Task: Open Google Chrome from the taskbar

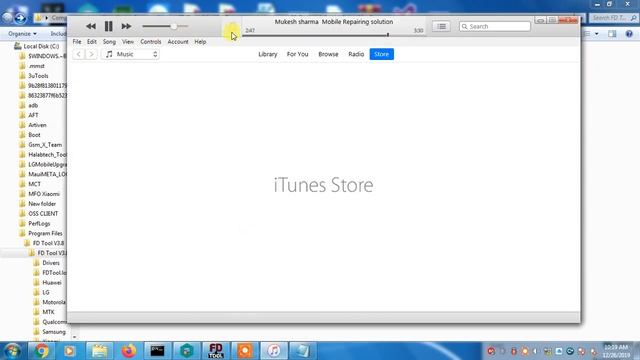Action: tap(41, 351)
